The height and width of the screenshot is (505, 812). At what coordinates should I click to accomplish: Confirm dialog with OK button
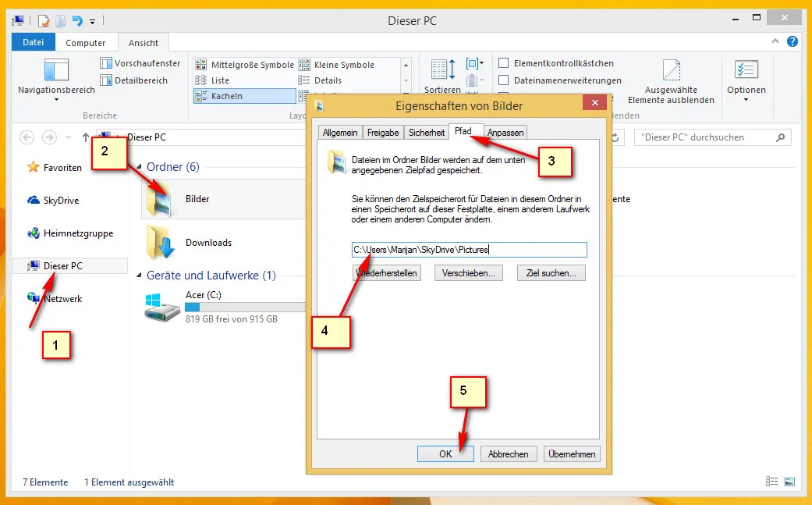point(445,453)
